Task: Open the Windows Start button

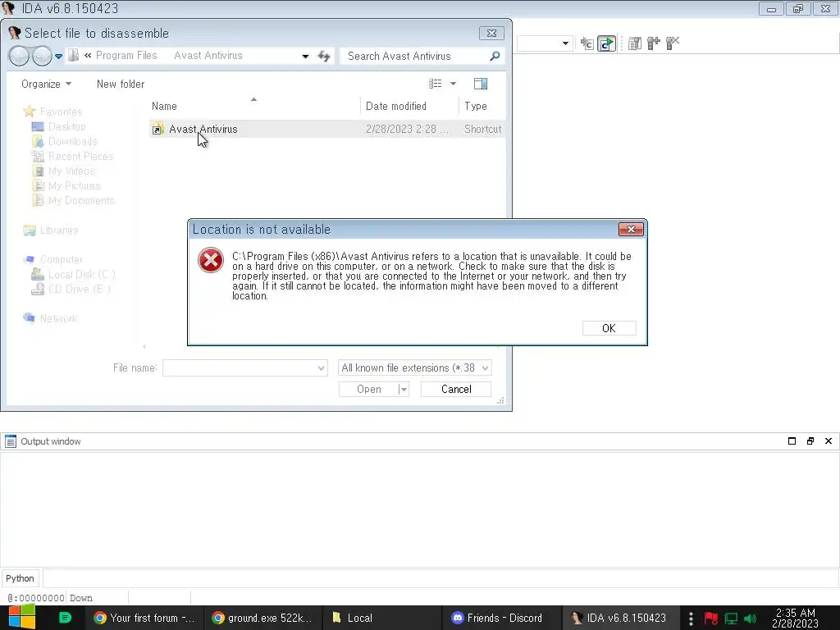Action: [22, 618]
